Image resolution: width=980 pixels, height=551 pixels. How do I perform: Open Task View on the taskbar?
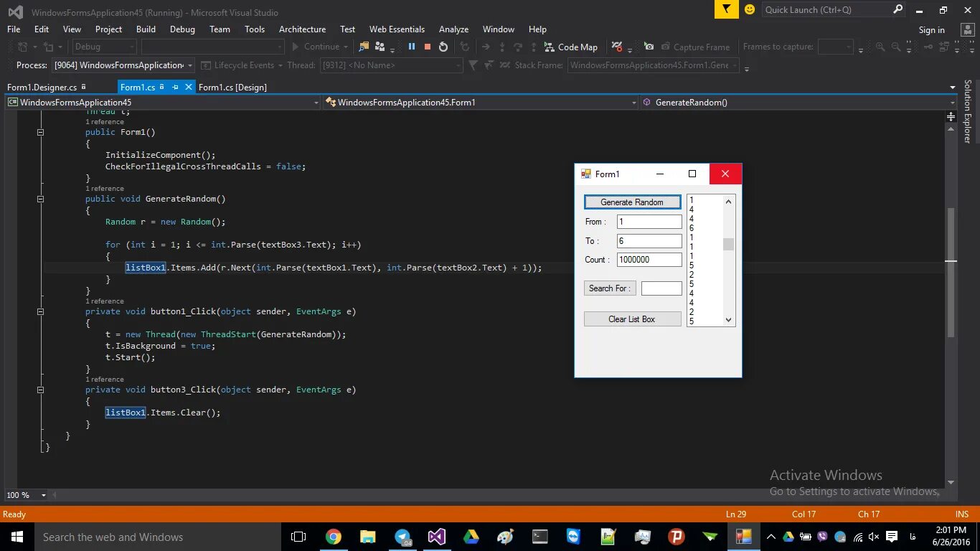click(298, 537)
